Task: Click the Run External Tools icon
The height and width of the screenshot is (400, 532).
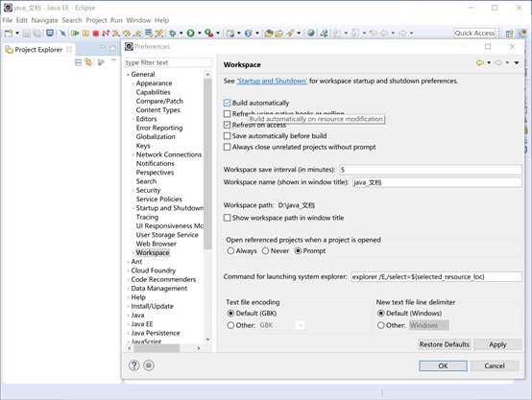Action: (x=209, y=34)
